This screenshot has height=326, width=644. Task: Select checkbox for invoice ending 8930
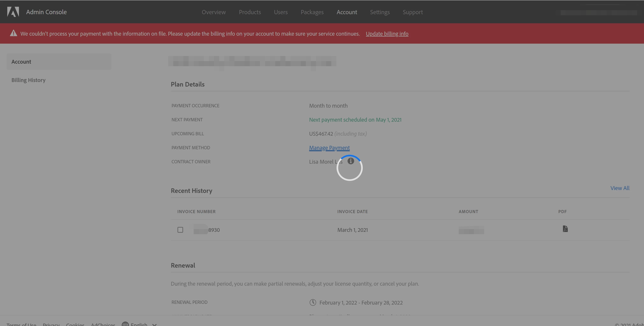pos(180,230)
